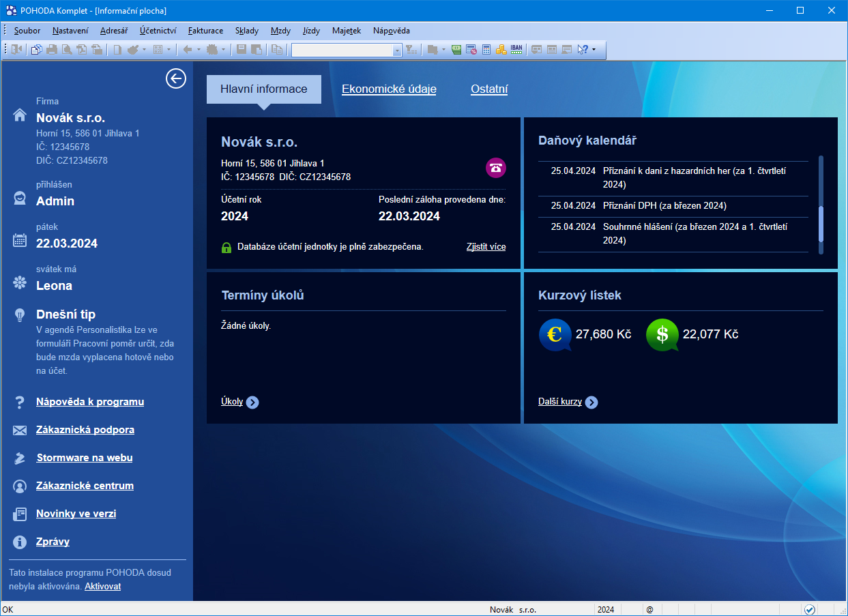
Task: Click the dollar exchange rate icon
Action: tap(662, 334)
